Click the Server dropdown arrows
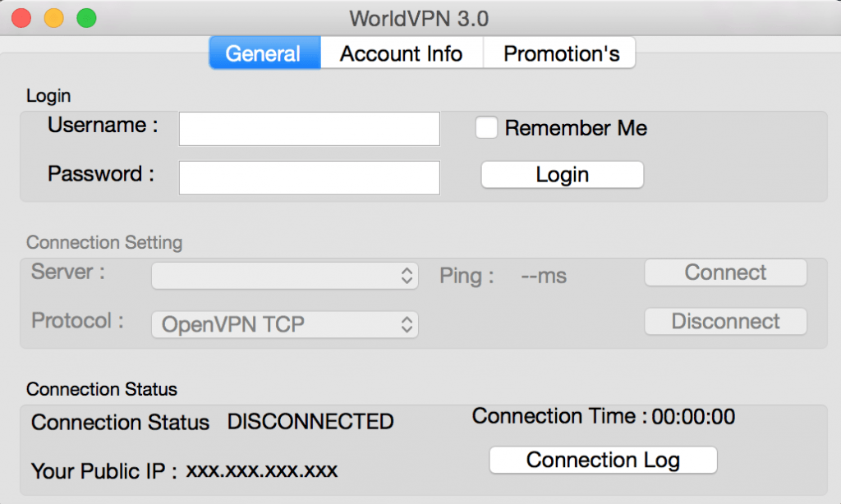The width and height of the screenshot is (841, 504). pos(407,276)
